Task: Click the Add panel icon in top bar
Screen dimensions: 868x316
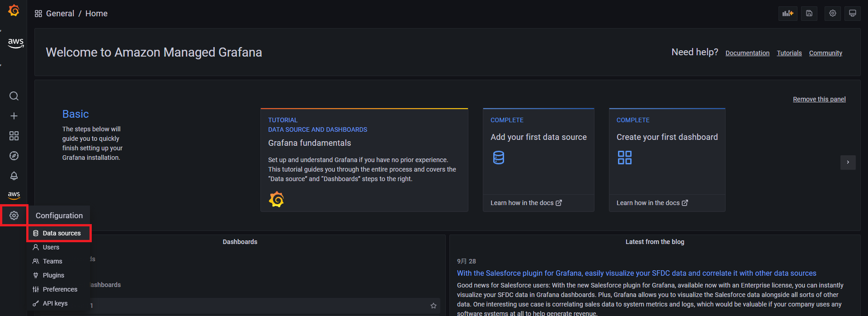Action: [x=788, y=14]
